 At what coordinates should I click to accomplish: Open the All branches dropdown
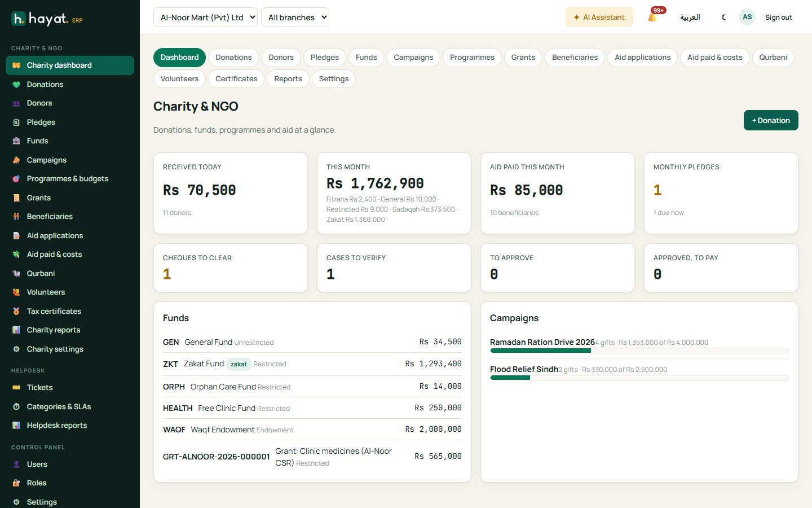tap(295, 17)
